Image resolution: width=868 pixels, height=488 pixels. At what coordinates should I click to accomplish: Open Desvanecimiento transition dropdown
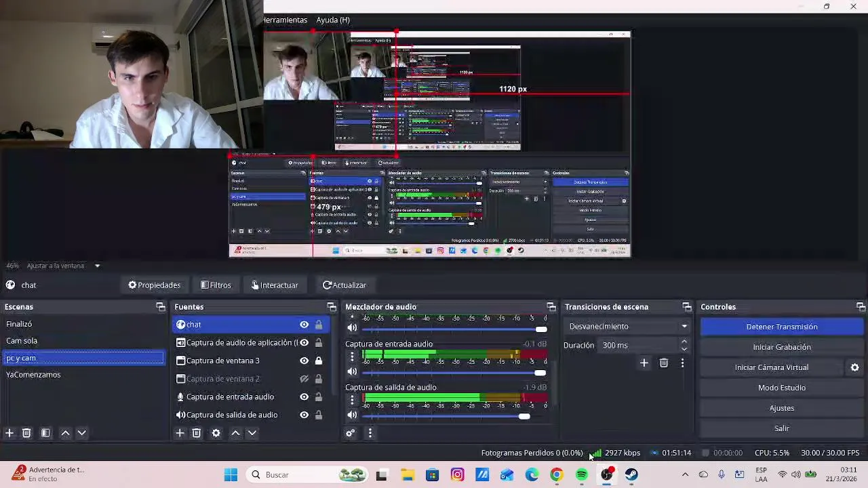click(628, 326)
